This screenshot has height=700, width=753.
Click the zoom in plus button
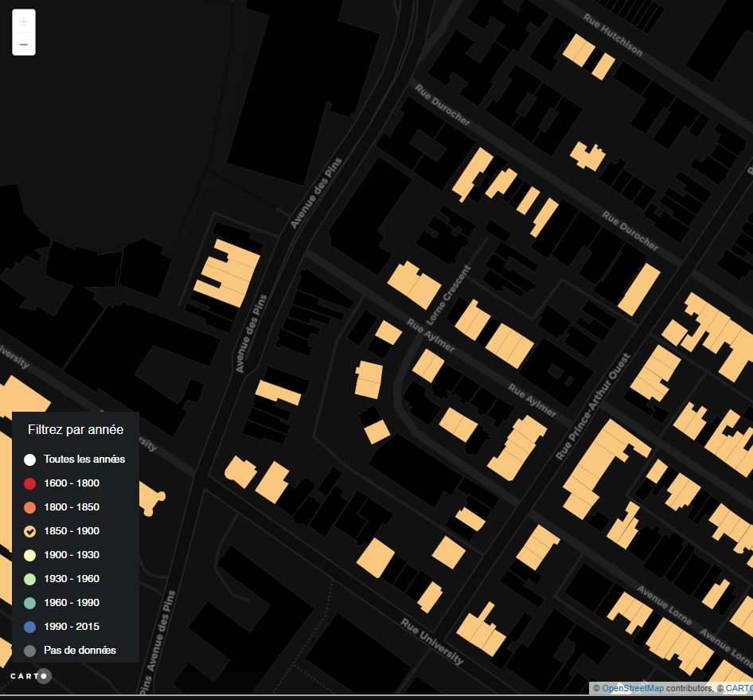click(24, 22)
